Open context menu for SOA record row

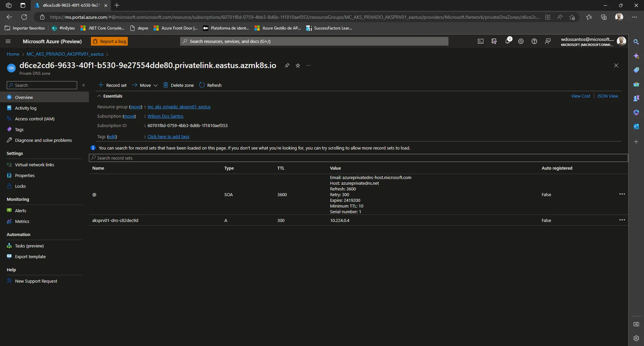622,194
